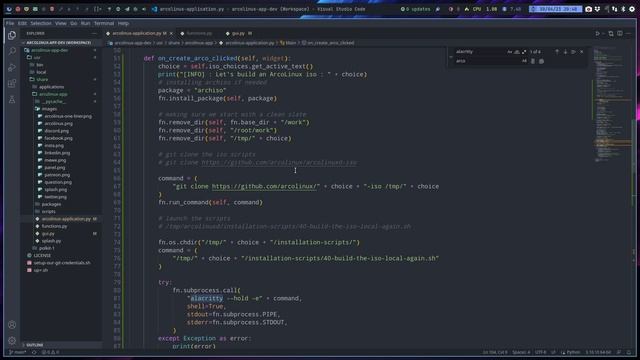
Task: Collapse the replace row in the find widget
Action: pos(451,56)
